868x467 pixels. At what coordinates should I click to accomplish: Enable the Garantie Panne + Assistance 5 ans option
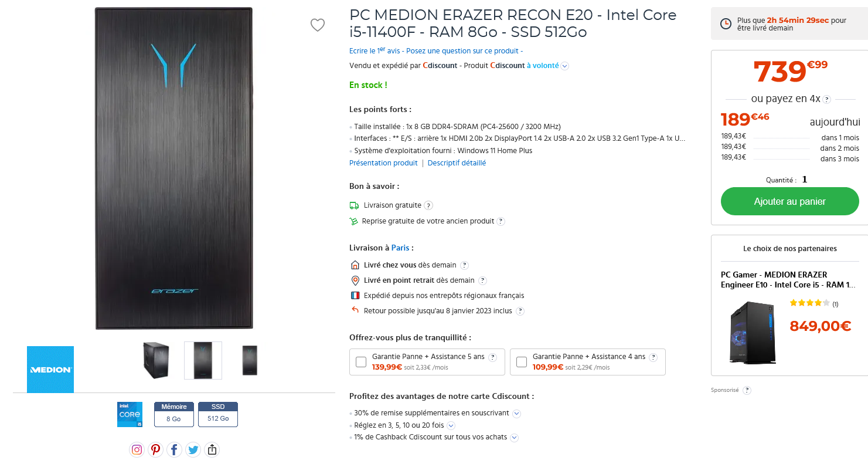(x=360, y=362)
